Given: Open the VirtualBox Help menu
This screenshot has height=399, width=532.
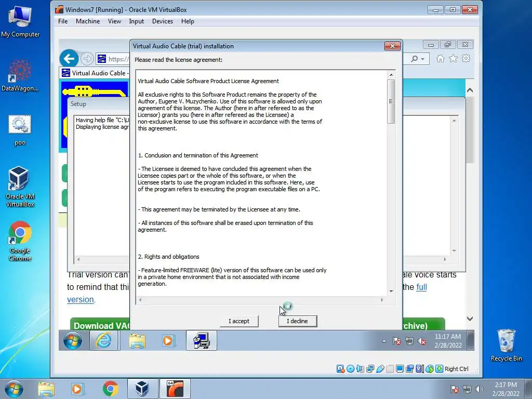Looking at the screenshot, I should (188, 21).
